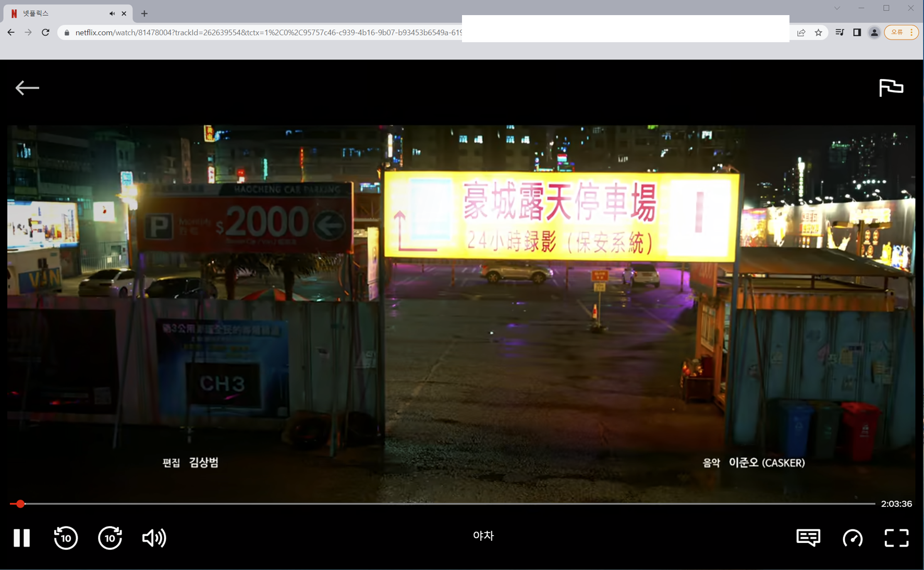This screenshot has width=924, height=570.
Task: Go back using the player arrow
Action: click(x=27, y=88)
